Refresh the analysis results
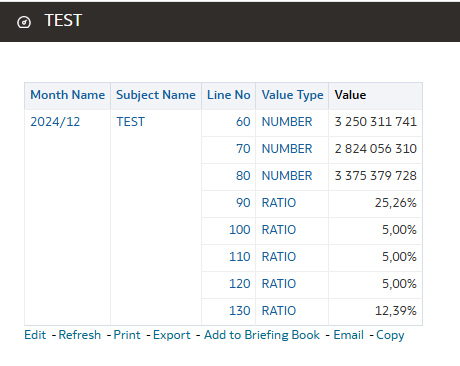This screenshot has height=366, width=460. point(80,335)
